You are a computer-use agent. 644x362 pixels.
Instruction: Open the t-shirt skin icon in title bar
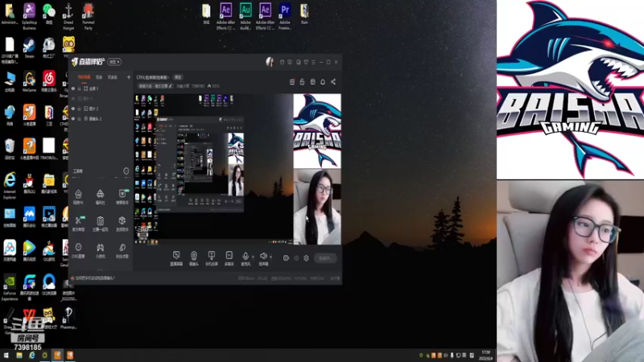click(x=306, y=62)
